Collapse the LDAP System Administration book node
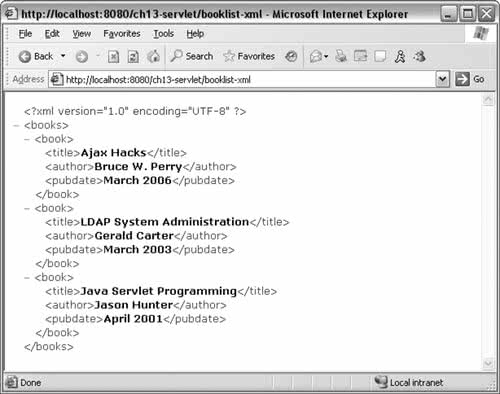The image size is (500, 394). point(27,209)
